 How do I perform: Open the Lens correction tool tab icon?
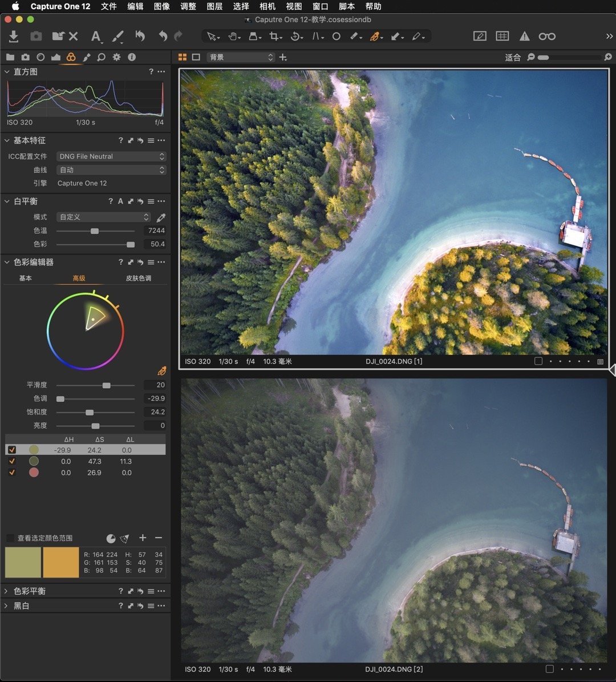pos(40,57)
